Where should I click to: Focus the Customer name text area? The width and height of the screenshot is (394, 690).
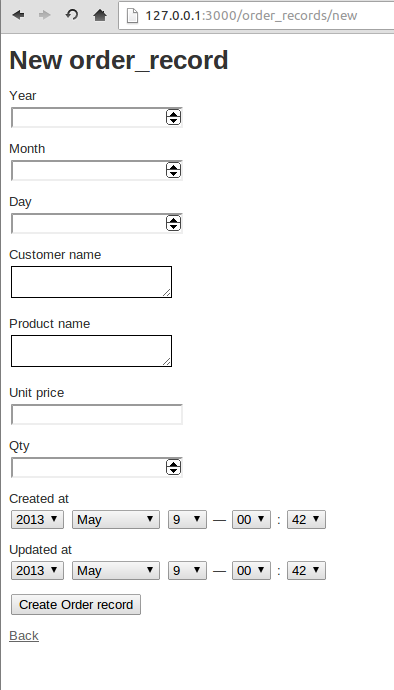[x=91, y=282]
